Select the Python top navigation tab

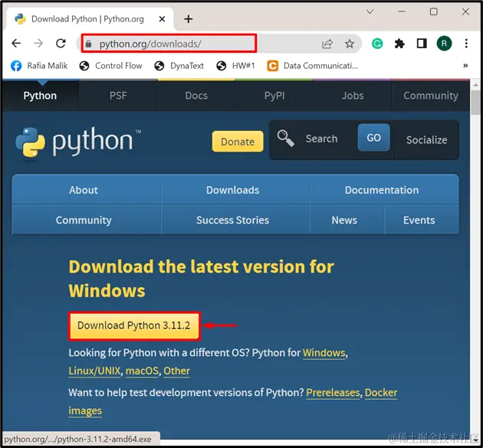[x=40, y=96]
